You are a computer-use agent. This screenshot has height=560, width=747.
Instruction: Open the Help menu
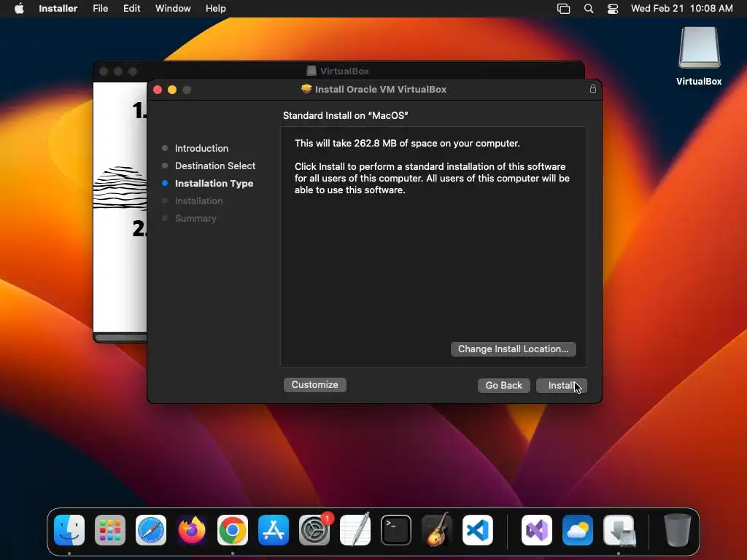tap(215, 9)
